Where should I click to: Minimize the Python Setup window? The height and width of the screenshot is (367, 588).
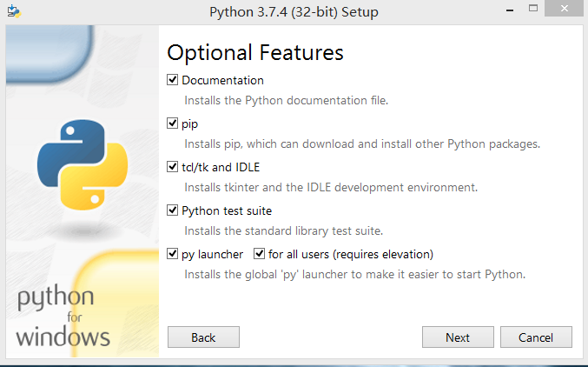(509, 10)
